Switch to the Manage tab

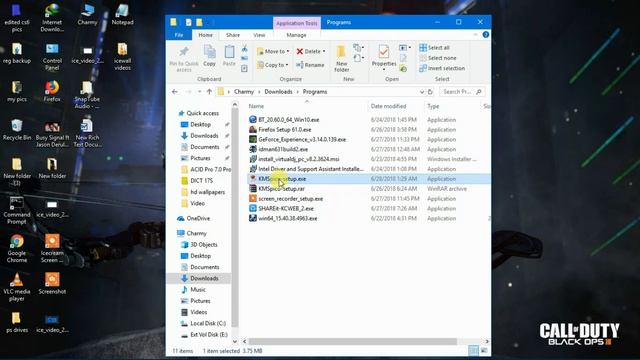pyautogui.click(x=296, y=35)
